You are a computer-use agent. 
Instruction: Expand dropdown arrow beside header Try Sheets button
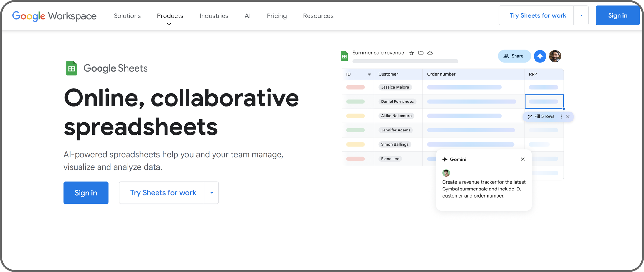pos(581,15)
